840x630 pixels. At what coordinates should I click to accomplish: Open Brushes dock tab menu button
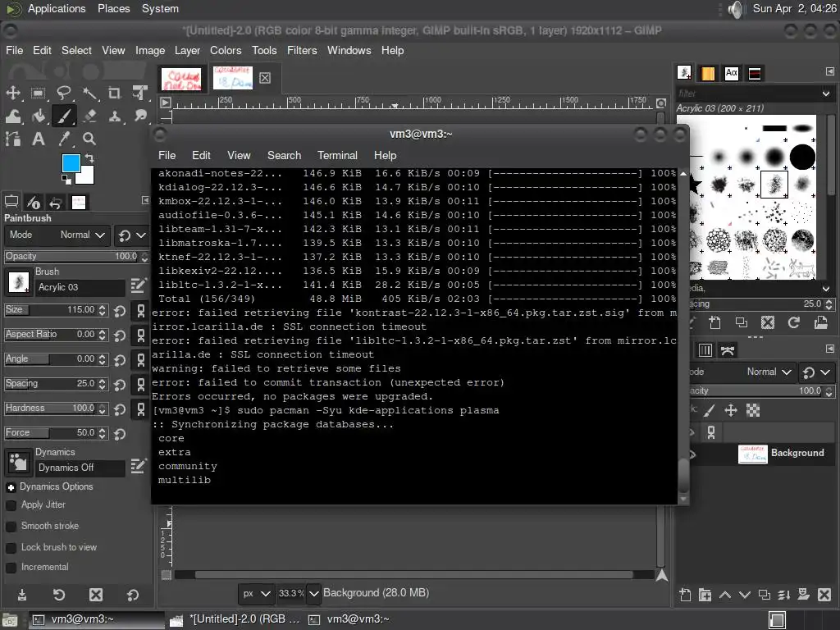830,71
